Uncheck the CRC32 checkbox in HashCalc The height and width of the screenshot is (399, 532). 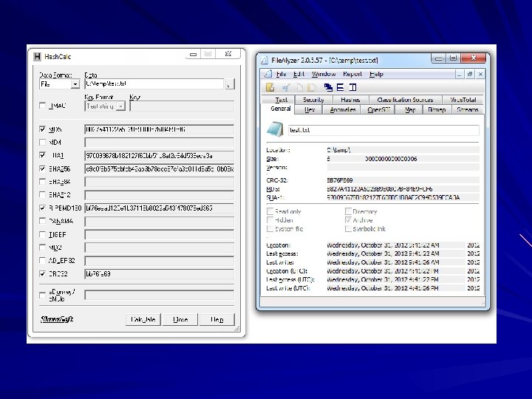tap(42, 273)
